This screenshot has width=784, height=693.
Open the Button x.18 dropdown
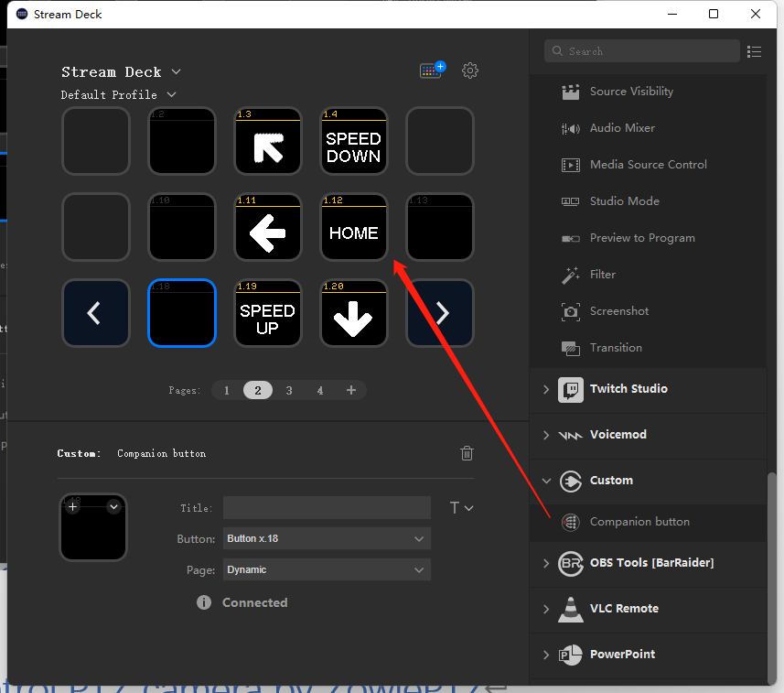point(327,538)
